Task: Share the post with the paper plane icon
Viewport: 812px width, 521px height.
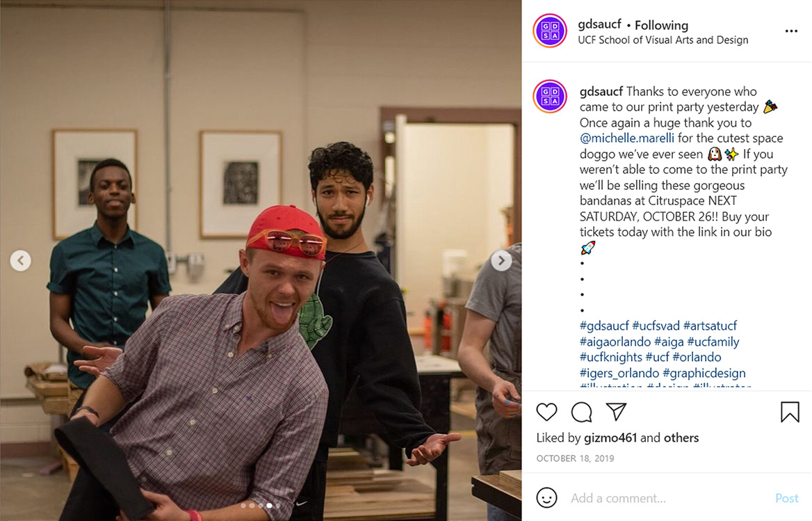Action: pos(617,411)
